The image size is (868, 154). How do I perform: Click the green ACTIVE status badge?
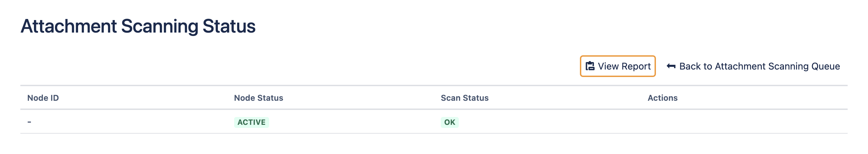click(x=251, y=122)
